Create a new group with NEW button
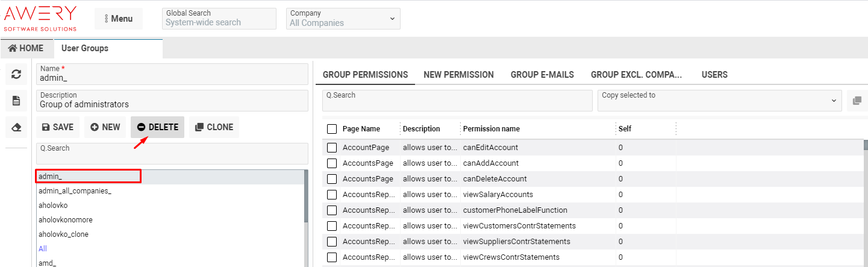 coord(105,127)
